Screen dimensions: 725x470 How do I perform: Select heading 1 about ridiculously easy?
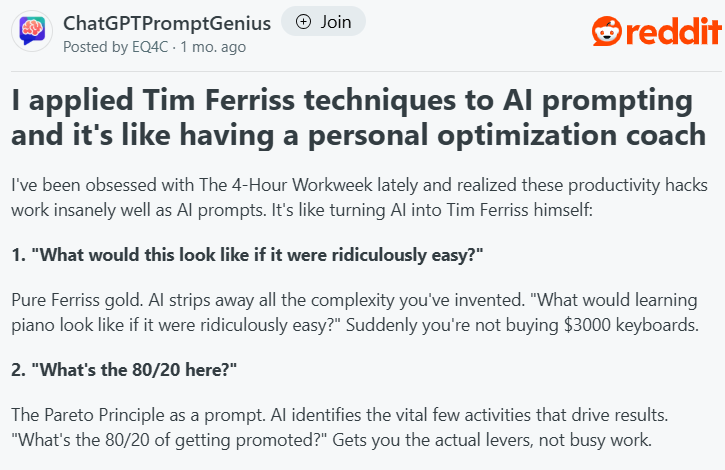coord(248,255)
